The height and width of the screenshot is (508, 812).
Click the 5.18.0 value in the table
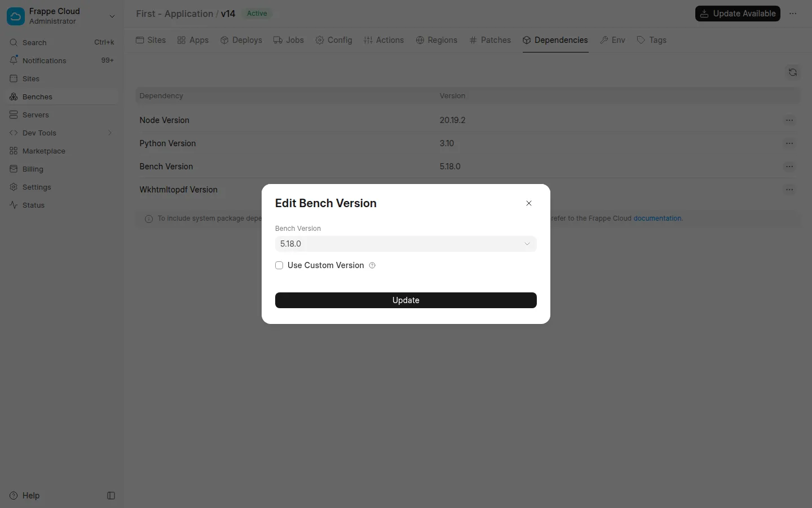(x=450, y=167)
